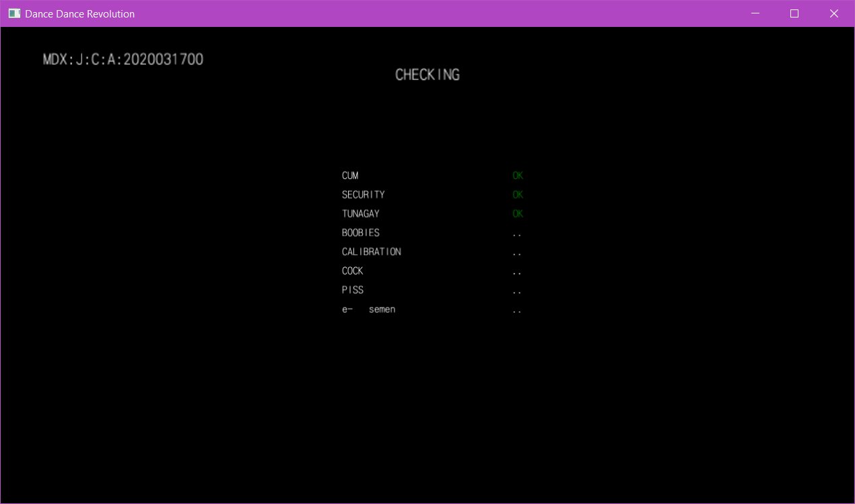Click the pending dots beside BOOBIES
Image resolution: width=855 pixels, height=504 pixels.
click(516, 235)
